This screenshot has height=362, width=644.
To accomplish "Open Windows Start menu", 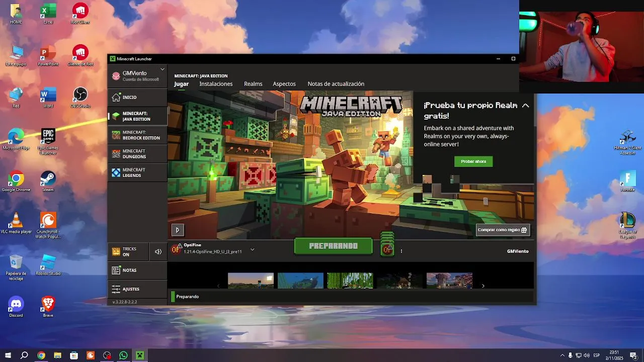I will pyautogui.click(x=8, y=355).
